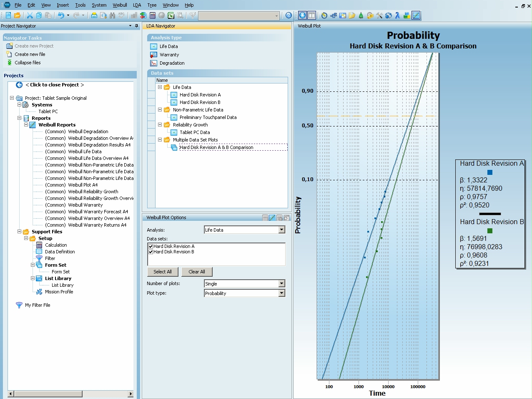Click the Excel export toolbar icon
This screenshot has width=532, height=399.
pyautogui.click(x=171, y=15)
